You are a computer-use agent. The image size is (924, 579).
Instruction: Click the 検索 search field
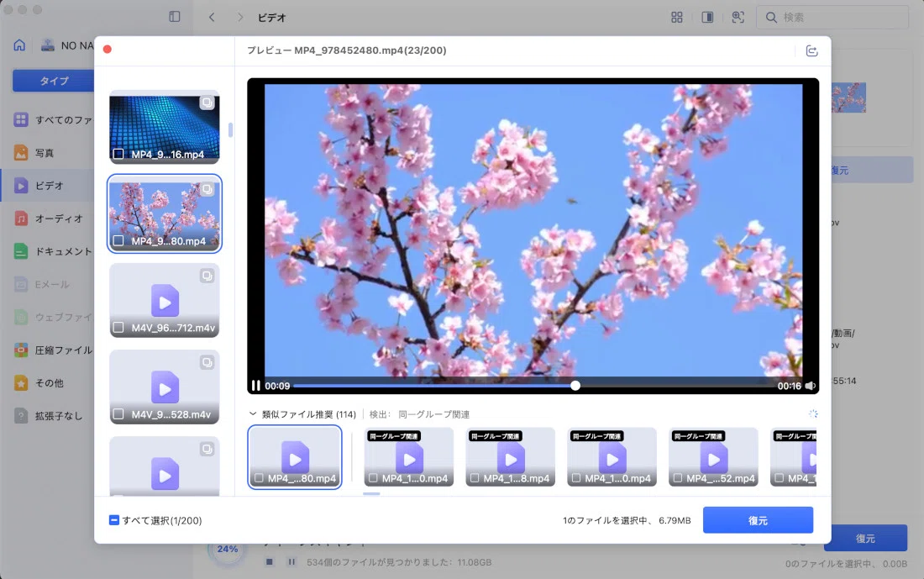point(832,17)
